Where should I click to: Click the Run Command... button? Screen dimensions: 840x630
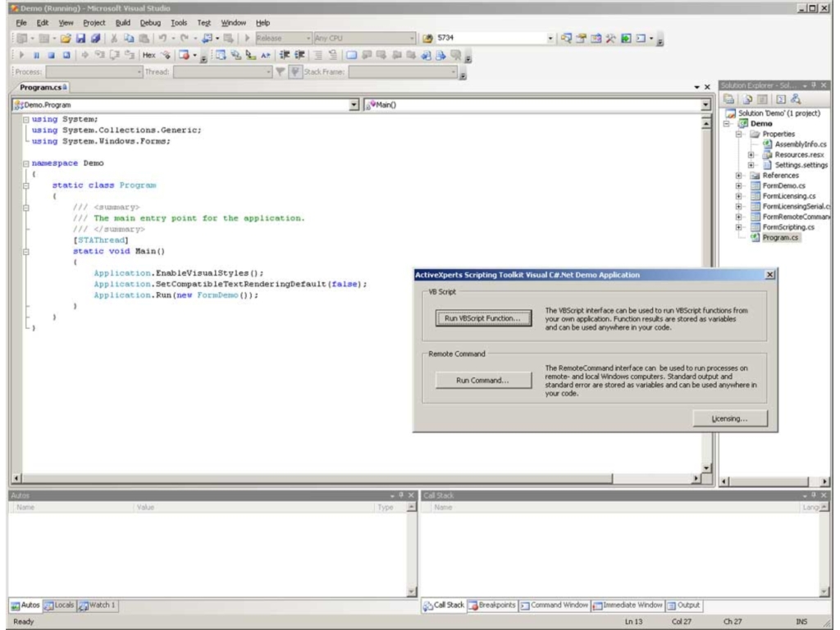[x=483, y=381]
